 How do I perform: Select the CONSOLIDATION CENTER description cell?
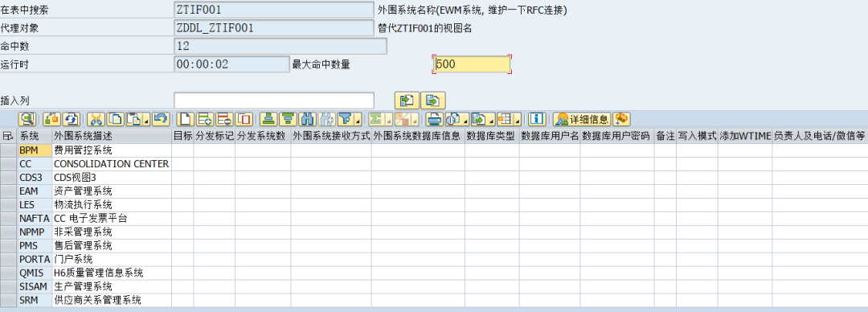112,163
